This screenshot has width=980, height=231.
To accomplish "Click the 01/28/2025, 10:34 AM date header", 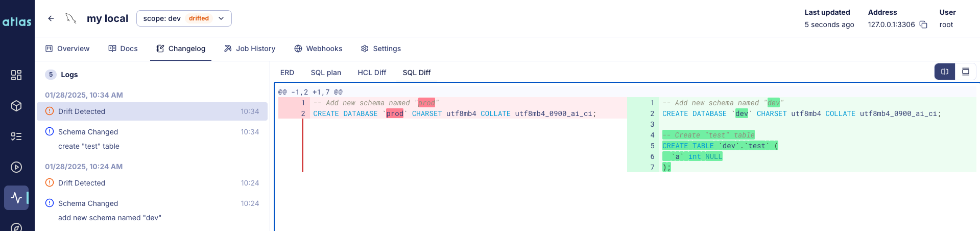I will [84, 95].
